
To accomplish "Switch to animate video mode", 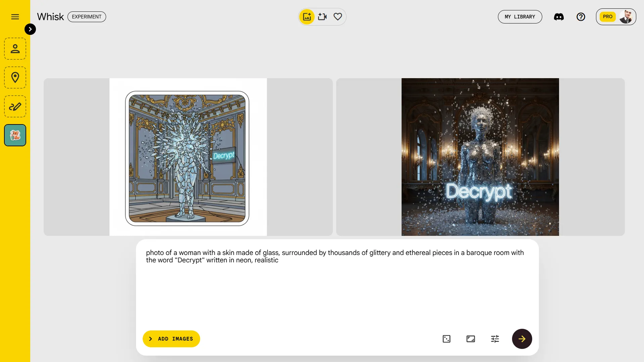I will (322, 17).
